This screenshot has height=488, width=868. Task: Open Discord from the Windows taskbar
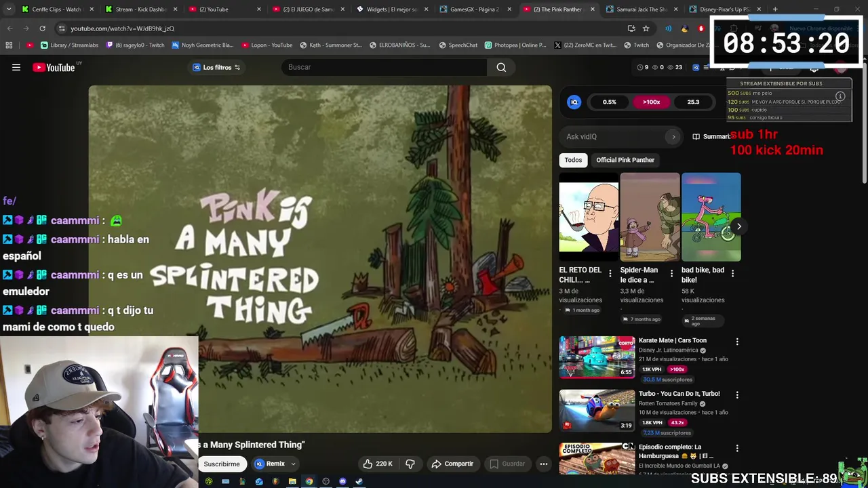point(342,481)
